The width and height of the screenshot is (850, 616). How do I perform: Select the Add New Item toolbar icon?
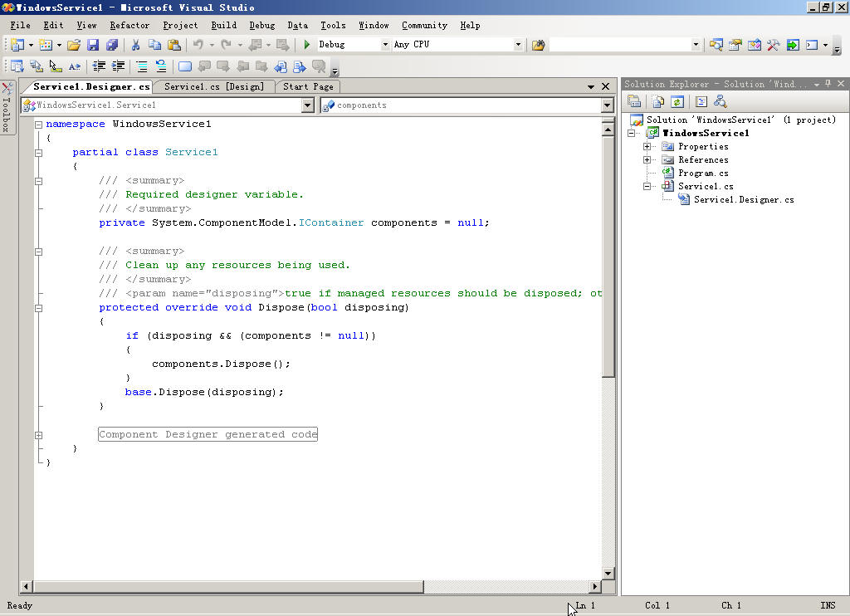coord(46,45)
